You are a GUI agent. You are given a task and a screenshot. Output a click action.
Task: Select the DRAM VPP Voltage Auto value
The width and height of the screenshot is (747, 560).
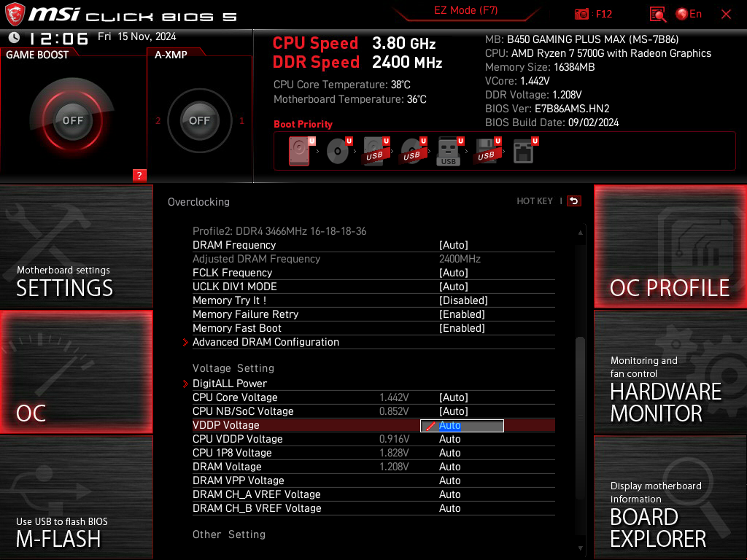pyautogui.click(x=449, y=480)
